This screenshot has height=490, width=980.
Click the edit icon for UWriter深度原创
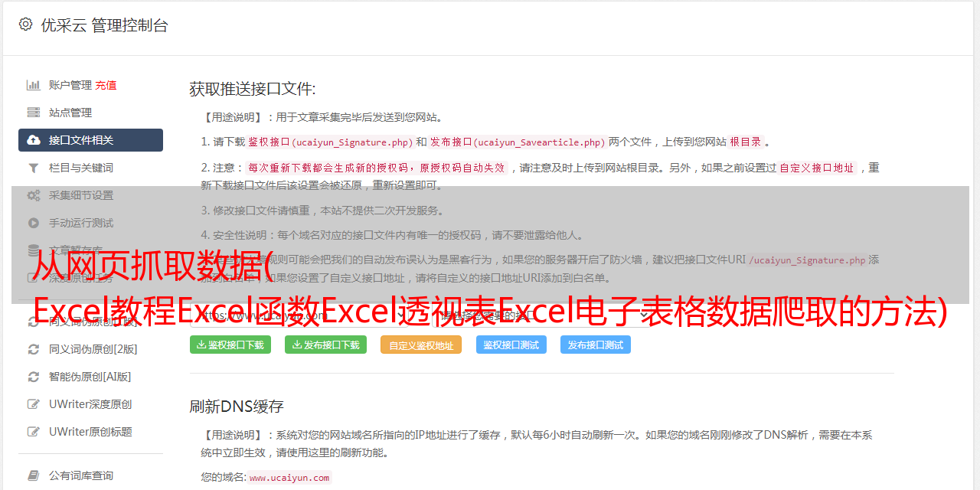pyautogui.click(x=34, y=404)
